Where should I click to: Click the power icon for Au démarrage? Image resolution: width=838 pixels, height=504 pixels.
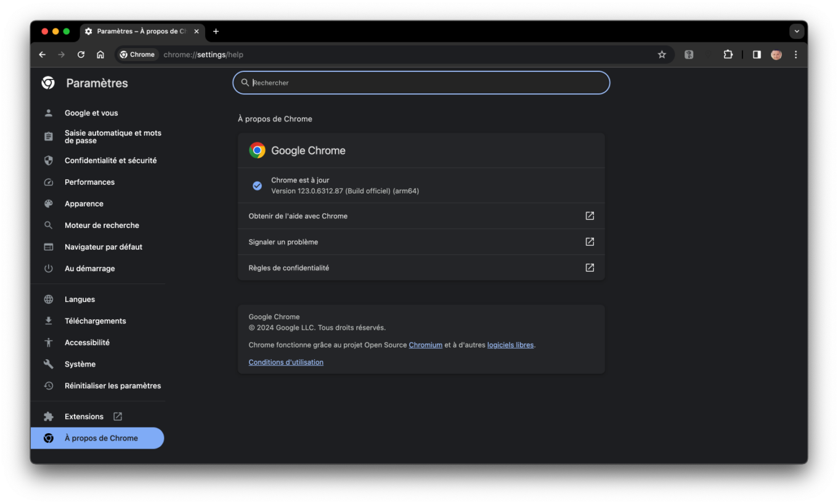click(49, 268)
